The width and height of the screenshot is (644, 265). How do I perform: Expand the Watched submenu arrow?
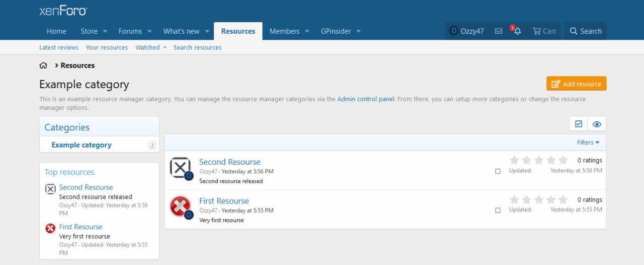(165, 48)
